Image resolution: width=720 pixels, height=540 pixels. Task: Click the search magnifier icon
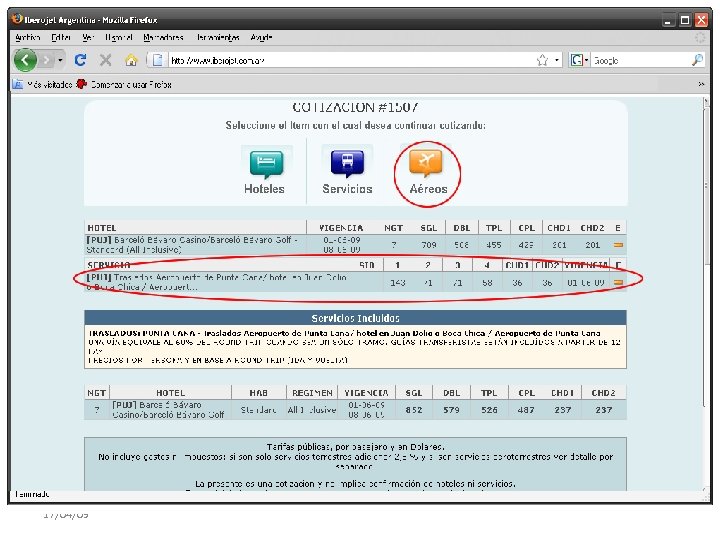coord(698,60)
